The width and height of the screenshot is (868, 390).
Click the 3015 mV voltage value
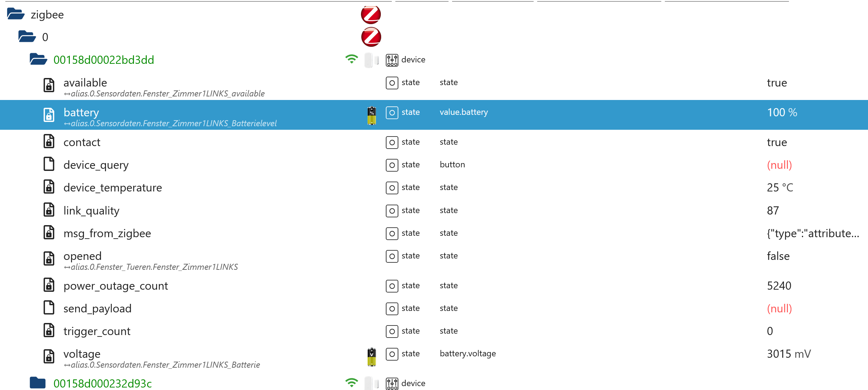(x=789, y=354)
